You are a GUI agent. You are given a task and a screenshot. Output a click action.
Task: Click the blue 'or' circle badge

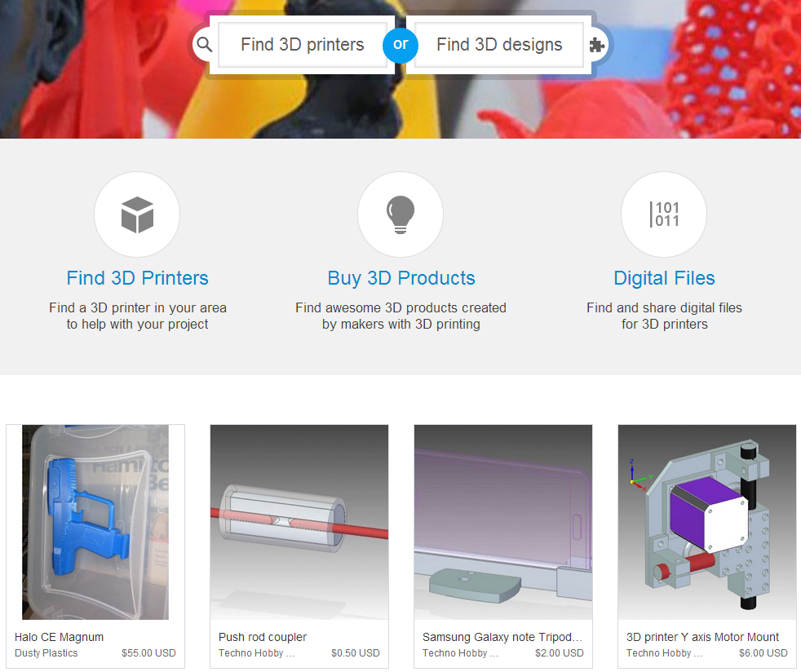400,45
